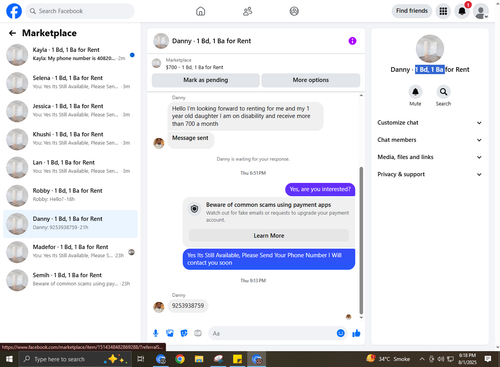The image size is (500, 367).
Task: Open the Friends icon in top navigation
Action: pyautogui.click(x=247, y=11)
